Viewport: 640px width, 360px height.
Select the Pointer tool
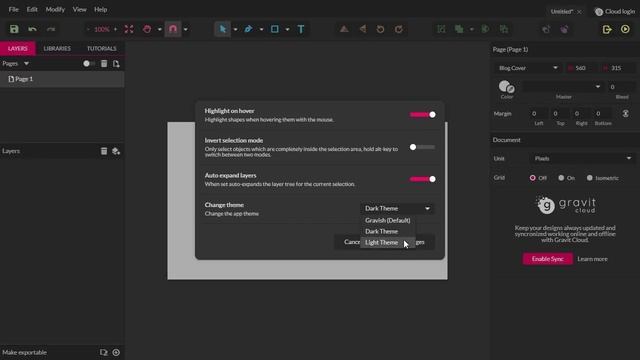click(222, 29)
